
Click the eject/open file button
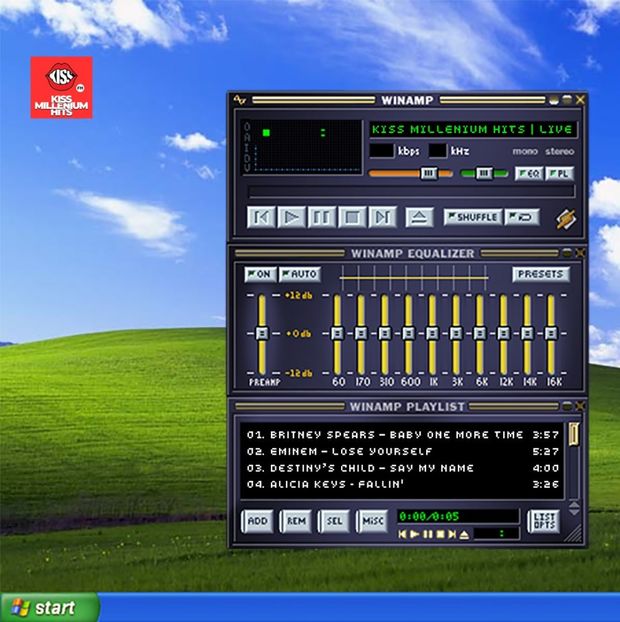[x=419, y=217]
